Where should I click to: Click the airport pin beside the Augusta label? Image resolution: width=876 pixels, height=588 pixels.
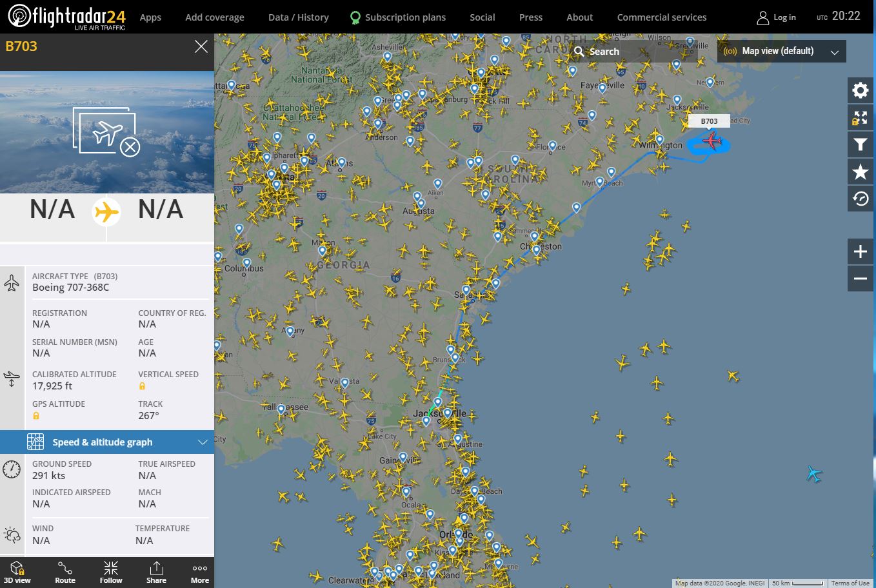point(421,204)
